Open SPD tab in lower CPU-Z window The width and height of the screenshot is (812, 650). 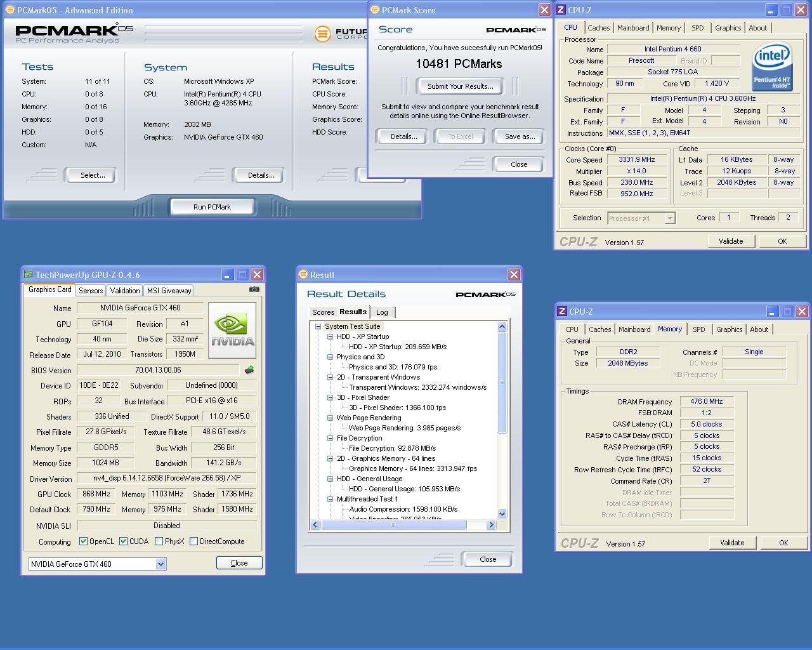click(698, 329)
